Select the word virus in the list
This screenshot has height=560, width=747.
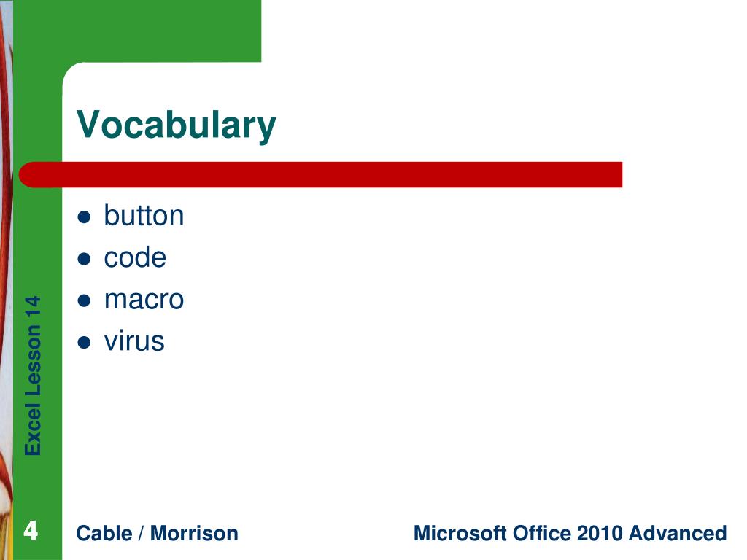click(x=134, y=341)
